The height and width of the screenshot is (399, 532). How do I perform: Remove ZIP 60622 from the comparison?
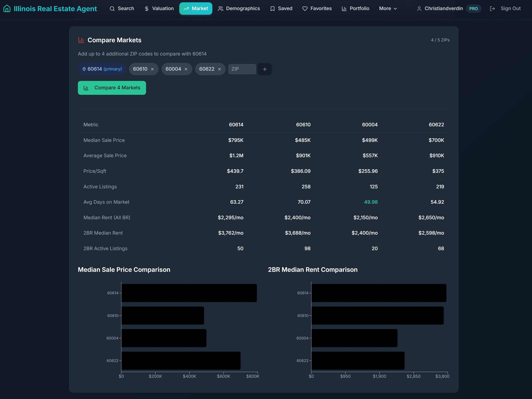(x=219, y=69)
